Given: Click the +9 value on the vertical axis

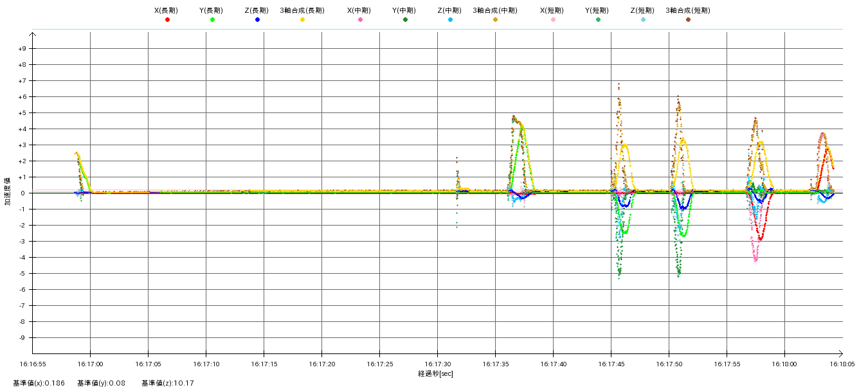Looking at the screenshot, I should pos(22,49).
